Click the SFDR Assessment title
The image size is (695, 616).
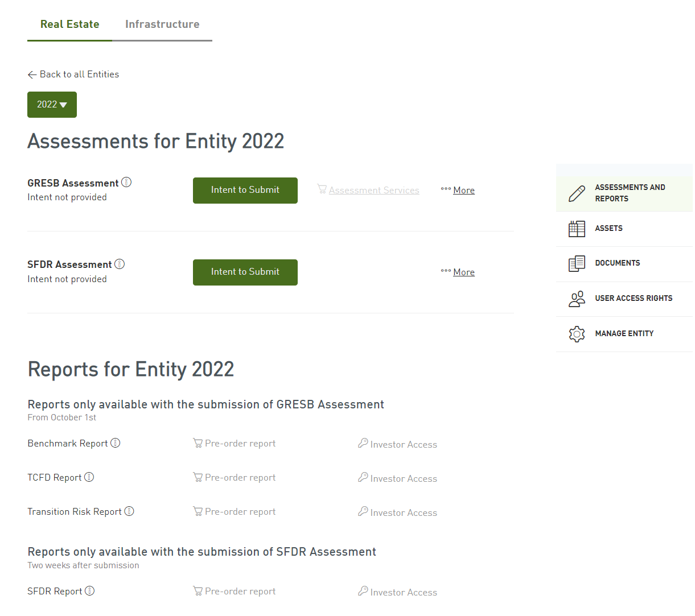pyautogui.click(x=69, y=265)
